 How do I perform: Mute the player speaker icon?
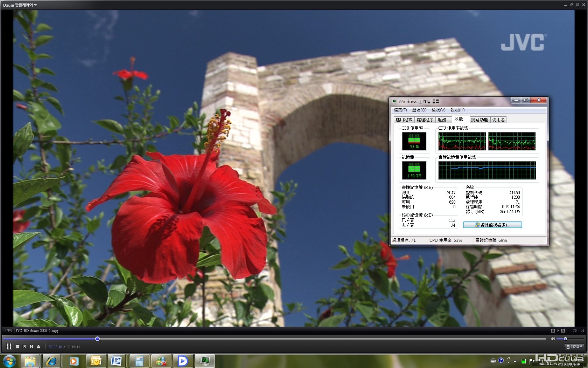pos(553,339)
